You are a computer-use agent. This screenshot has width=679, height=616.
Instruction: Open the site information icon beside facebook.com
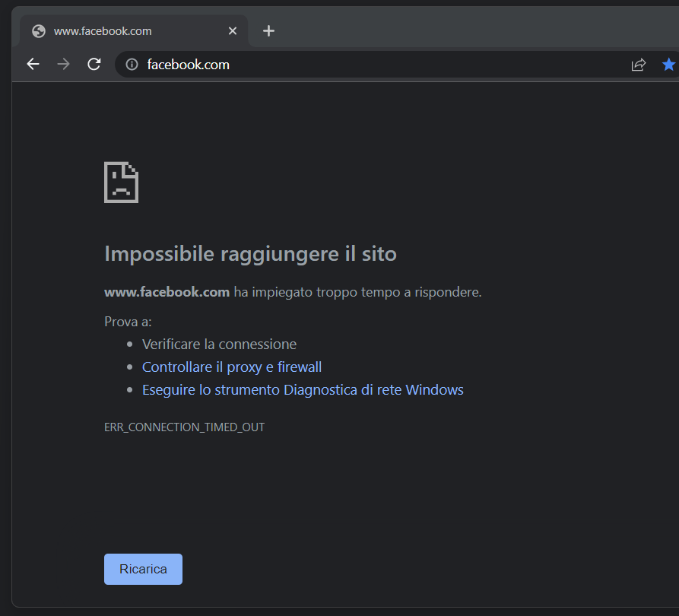pyautogui.click(x=132, y=65)
